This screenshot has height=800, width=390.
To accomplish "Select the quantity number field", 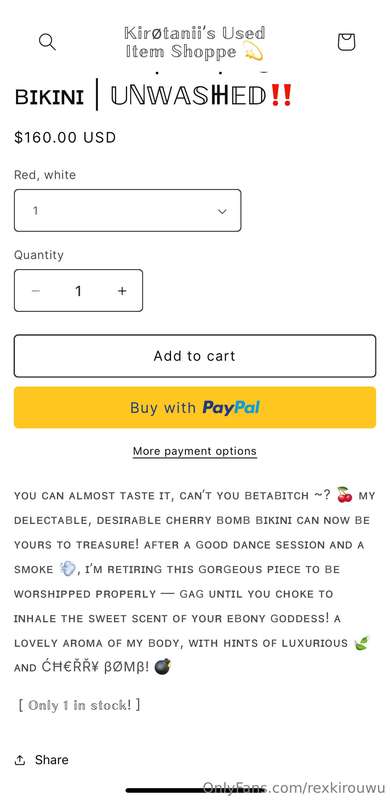I will coord(78,291).
